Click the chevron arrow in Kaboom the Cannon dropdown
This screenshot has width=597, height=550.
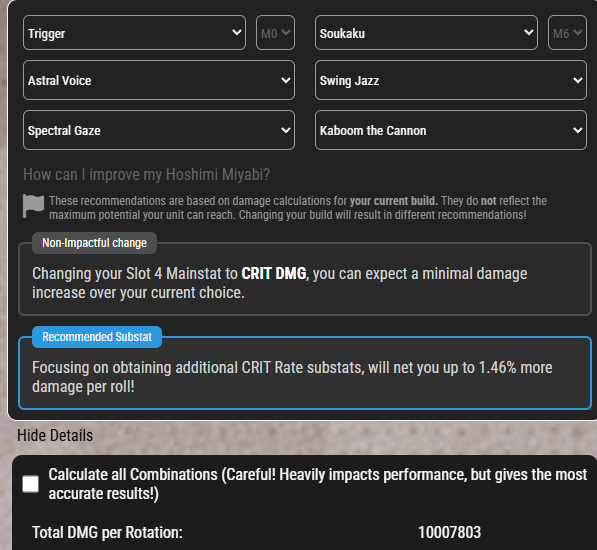[578, 130]
